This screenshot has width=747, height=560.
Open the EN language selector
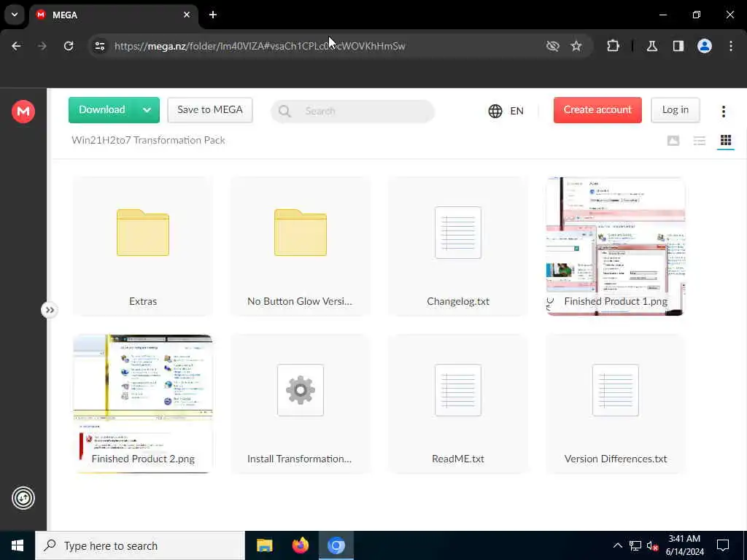click(x=506, y=111)
